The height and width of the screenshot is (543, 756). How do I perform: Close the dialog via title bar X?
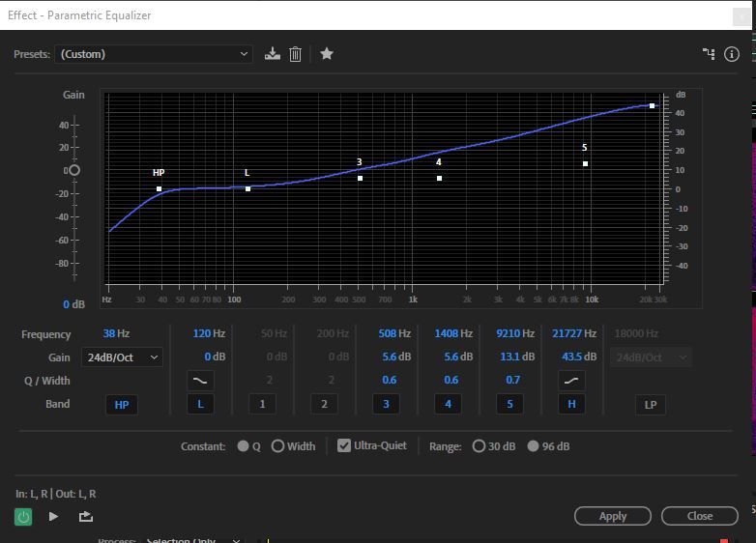741,16
